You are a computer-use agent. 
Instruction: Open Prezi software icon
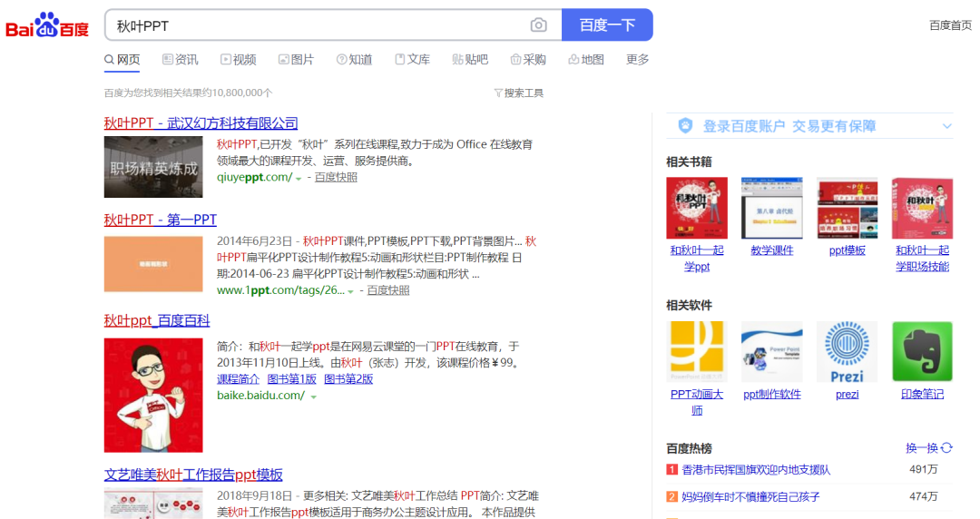tap(847, 351)
